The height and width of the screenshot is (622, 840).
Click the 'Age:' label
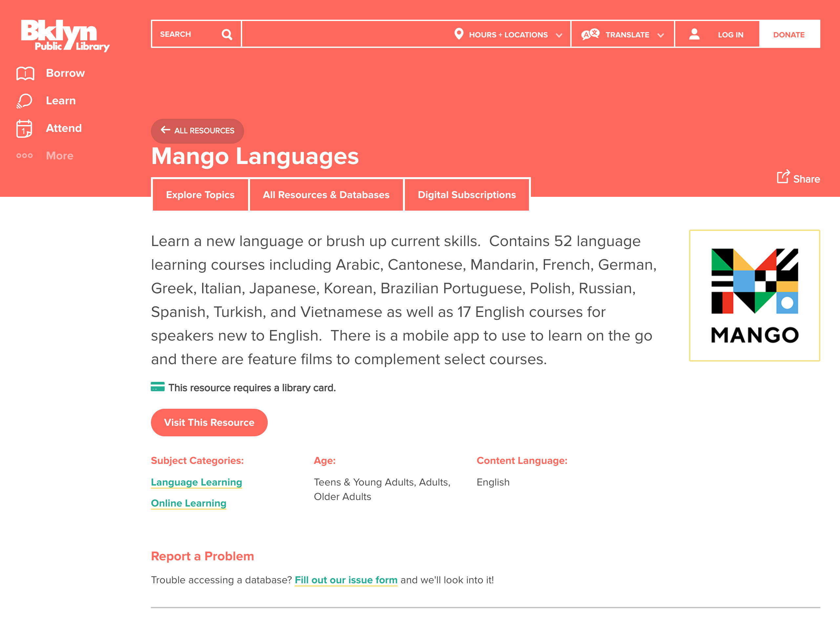[325, 461]
